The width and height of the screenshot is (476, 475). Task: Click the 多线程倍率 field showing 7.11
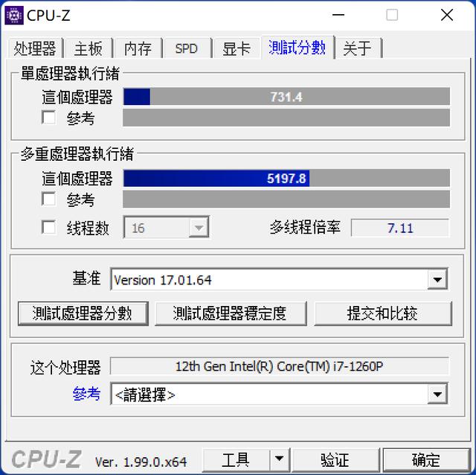tap(400, 228)
